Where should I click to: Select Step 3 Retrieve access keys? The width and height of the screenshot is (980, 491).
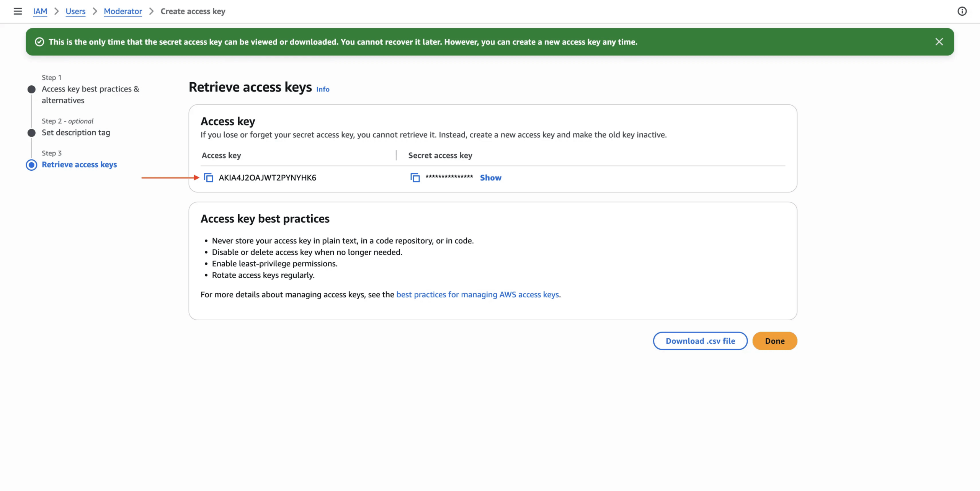click(79, 165)
